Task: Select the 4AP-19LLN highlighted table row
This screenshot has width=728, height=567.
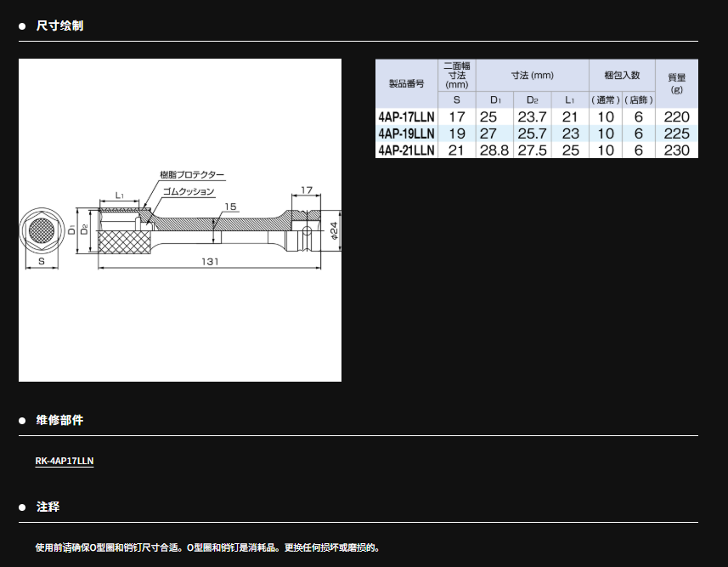Action: coord(536,133)
